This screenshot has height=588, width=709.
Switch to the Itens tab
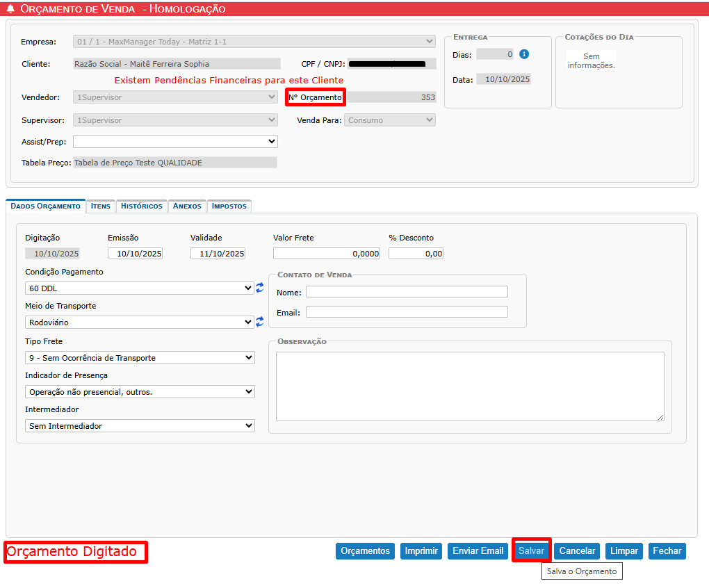[x=101, y=206]
